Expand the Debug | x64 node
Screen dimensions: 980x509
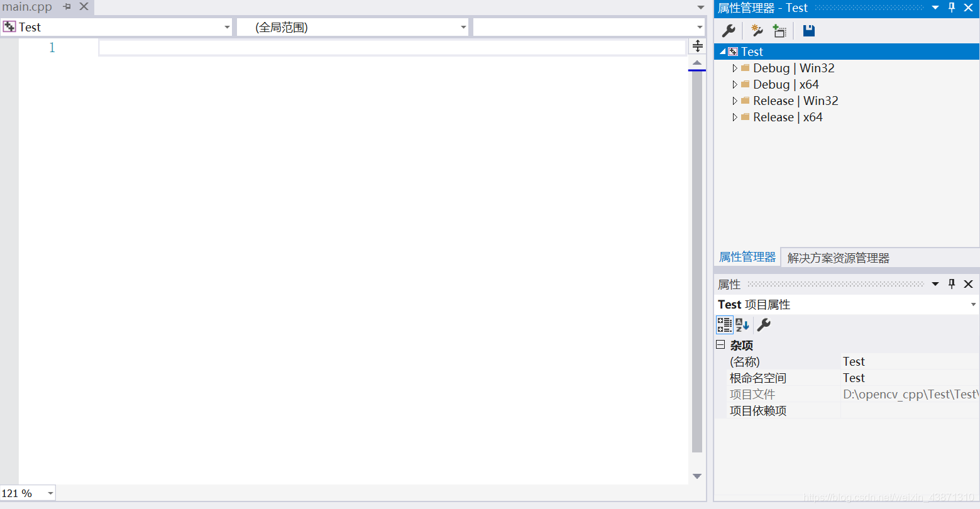735,84
